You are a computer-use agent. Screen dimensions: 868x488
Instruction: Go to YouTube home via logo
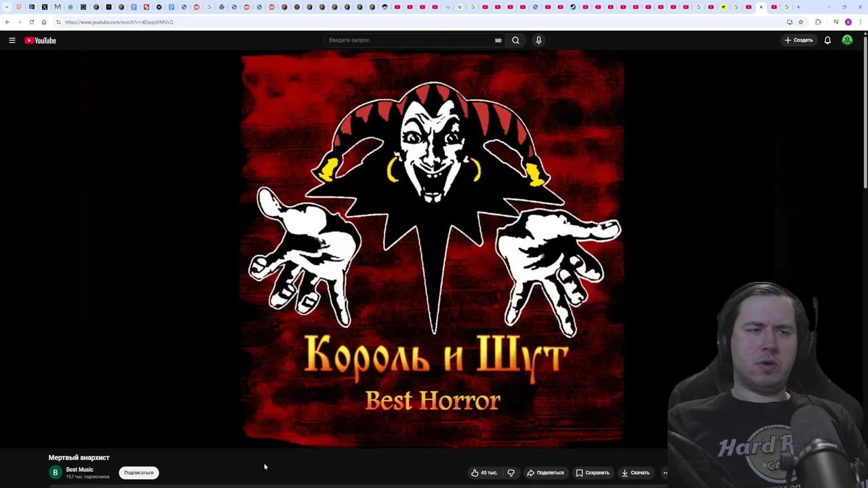41,41
